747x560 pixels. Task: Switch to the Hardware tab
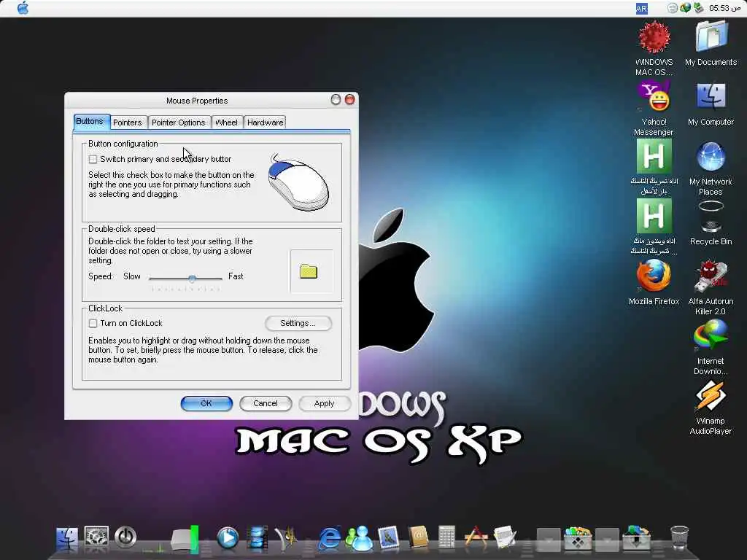pyautogui.click(x=266, y=122)
